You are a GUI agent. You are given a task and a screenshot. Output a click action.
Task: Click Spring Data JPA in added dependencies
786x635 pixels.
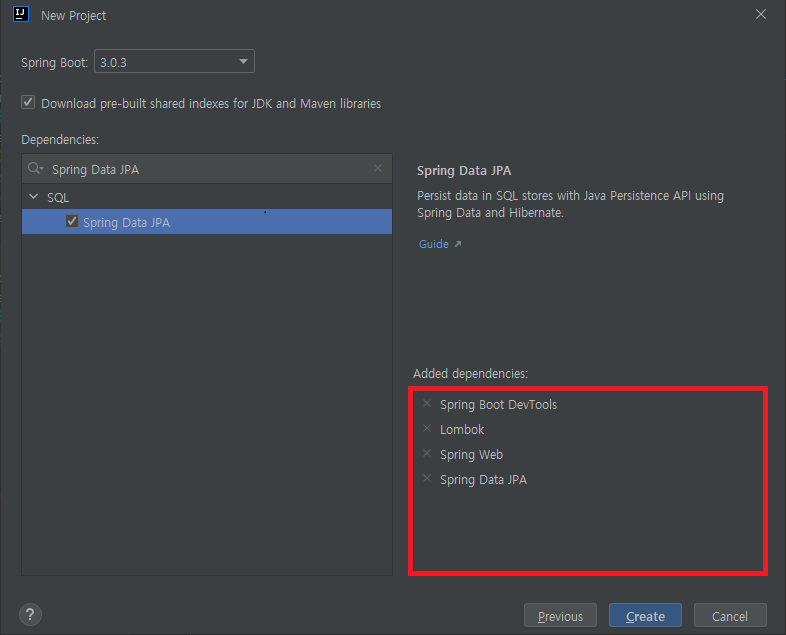(483, 480)
